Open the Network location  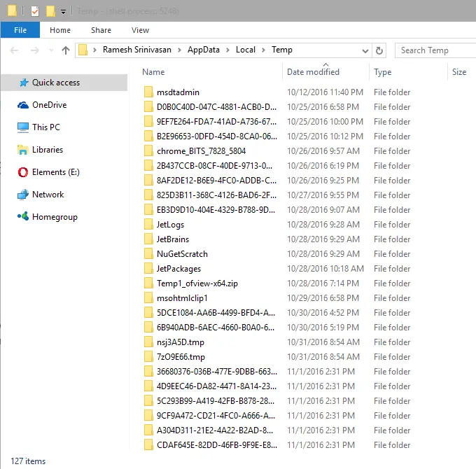[48, 195]
